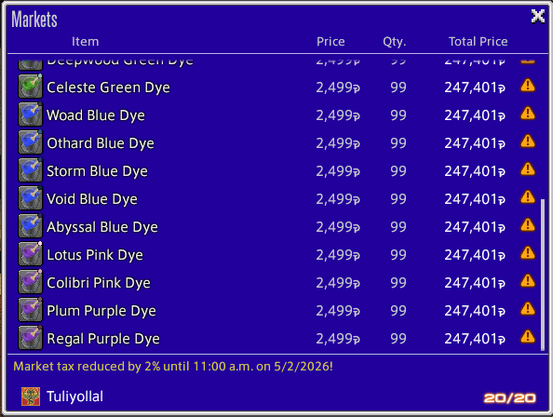Click the Woad Blue Dye item icon
Screen dimensions: 553x417
click(x=30, y=114)
